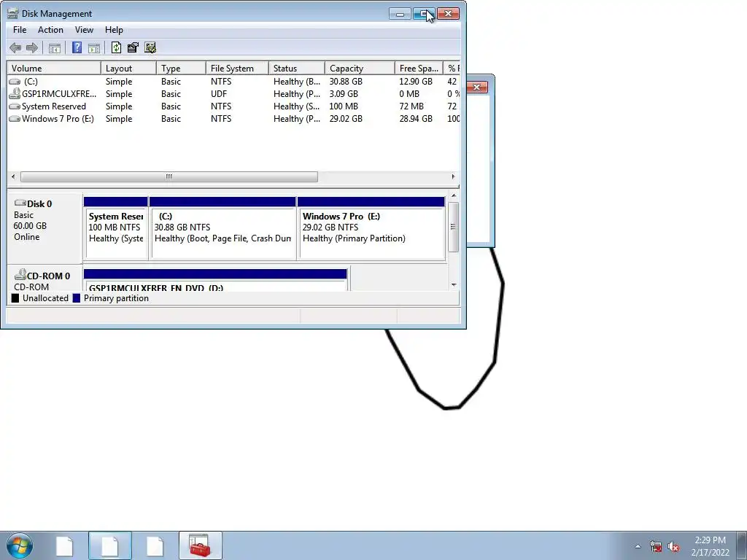Open Help via the blue question mark icon
Screen dimensions: 747x560
(77, 47)
